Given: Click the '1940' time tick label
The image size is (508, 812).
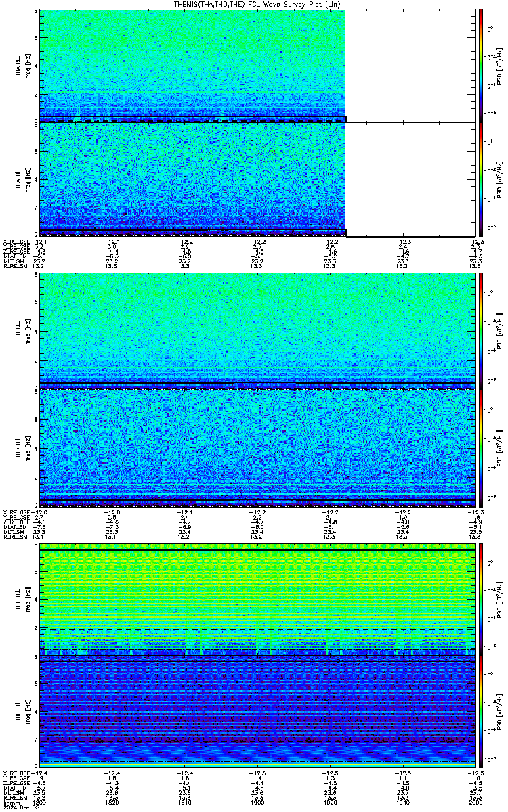Looking at the screenshot, I should 403,803.
